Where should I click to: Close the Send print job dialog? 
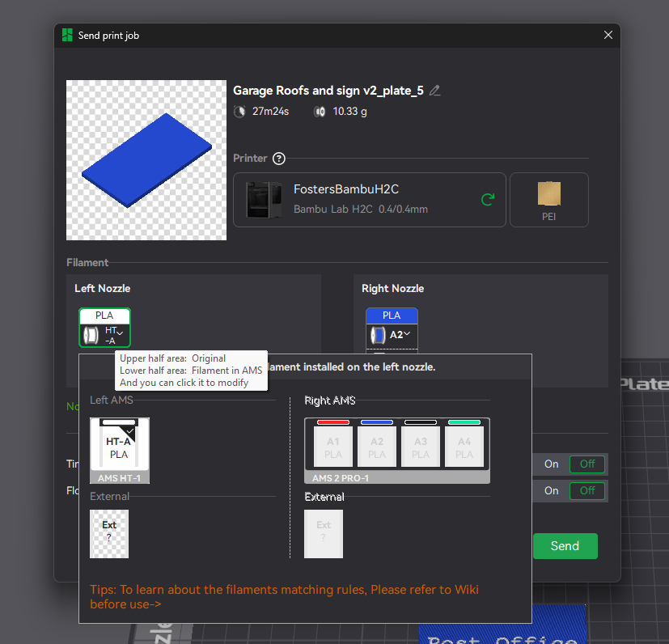(x=608, y=35)
